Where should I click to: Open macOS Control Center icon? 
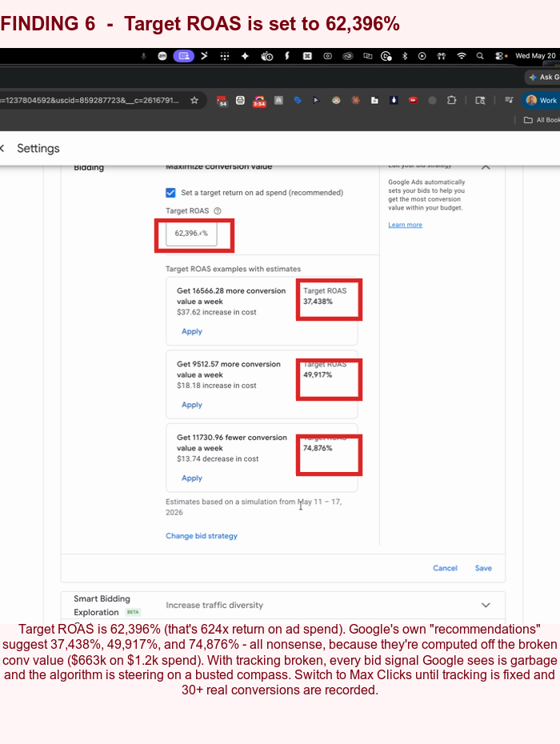501,56
